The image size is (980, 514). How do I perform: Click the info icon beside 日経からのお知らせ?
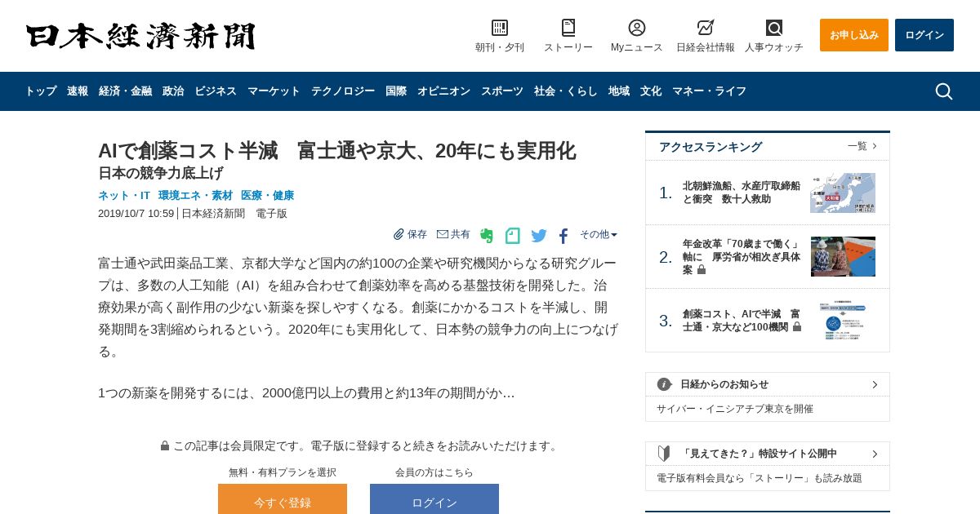(x=665, y=384)
